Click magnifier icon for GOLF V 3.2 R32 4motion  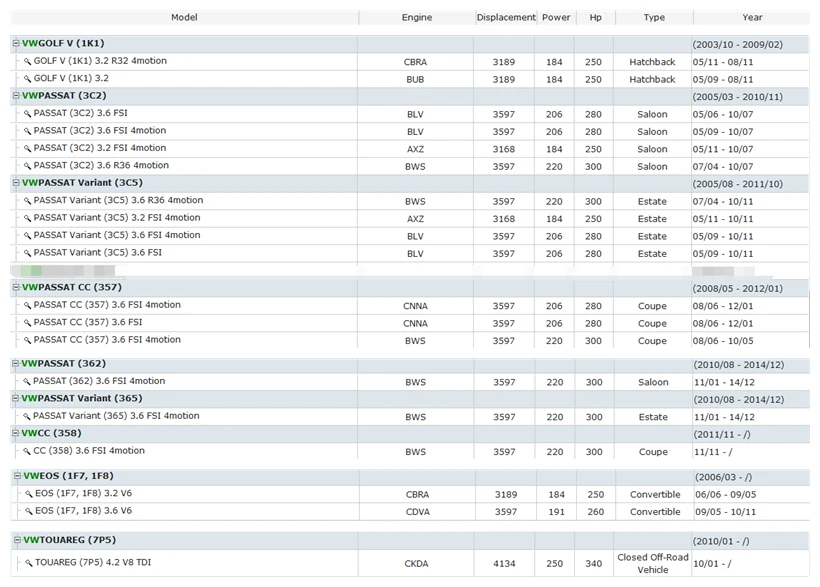27,62
